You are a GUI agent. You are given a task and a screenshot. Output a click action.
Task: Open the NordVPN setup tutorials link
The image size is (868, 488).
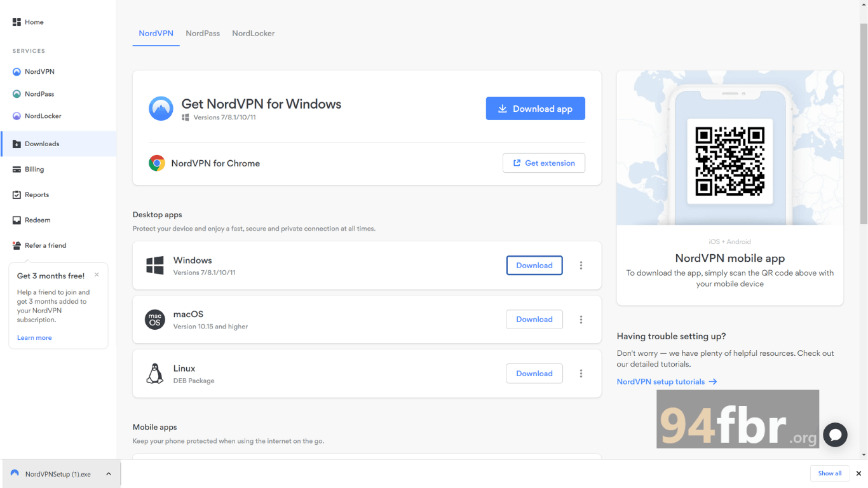[x=667, y=382]
